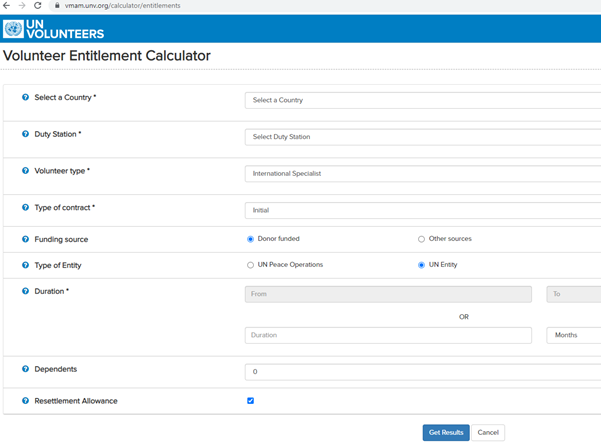Uncheck the Resettlement Allowance checkbox
The image size is (601, 445).
coord(250,401)
